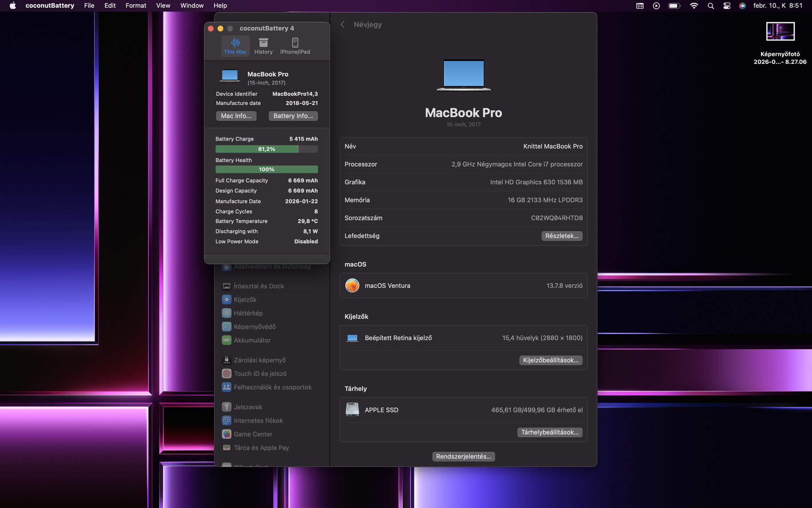This screenshot has height=508, width=812.
Task: Open Control Center from the menu bar
Action: click(x=727, y=6)
